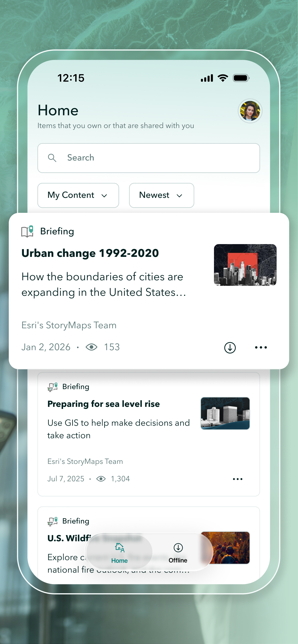Open the user profile avatar
This screenshot has height=644, width=298.
(x=250, y=111)
